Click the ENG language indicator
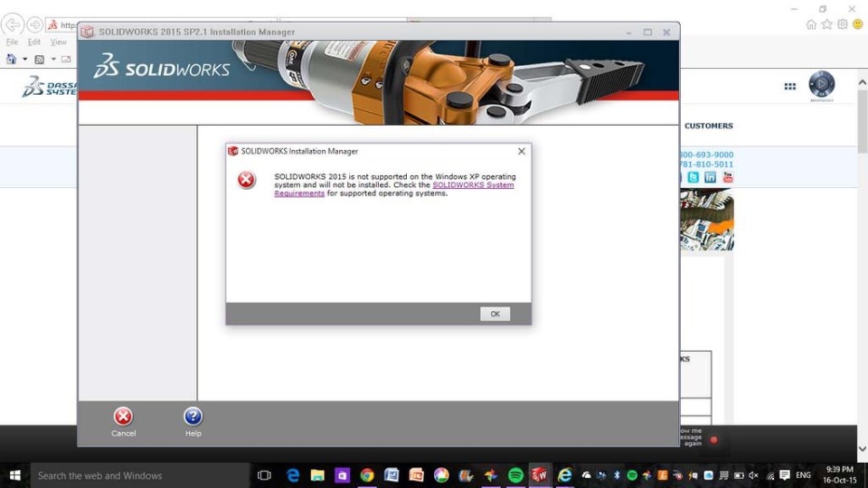 point(803,475)
